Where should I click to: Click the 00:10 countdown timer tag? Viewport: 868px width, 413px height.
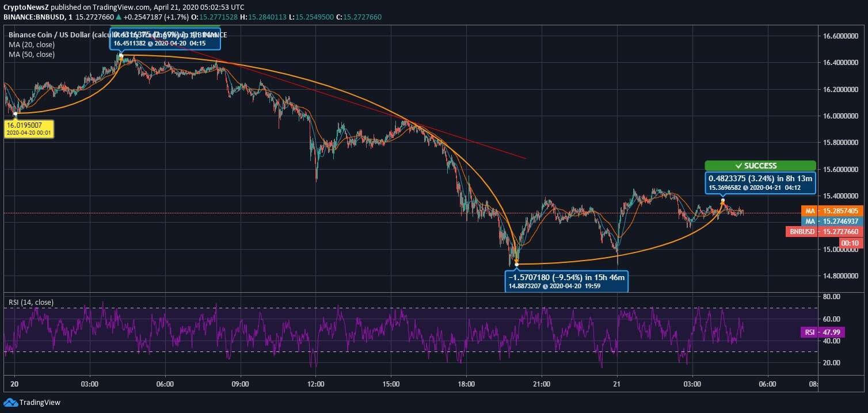point(851,243)
